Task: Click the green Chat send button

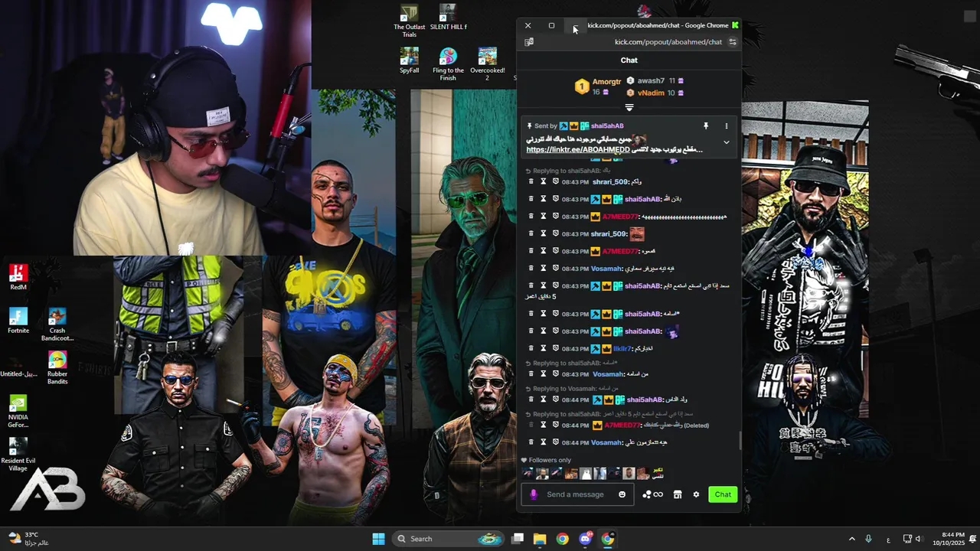Action: coord(723,494)
